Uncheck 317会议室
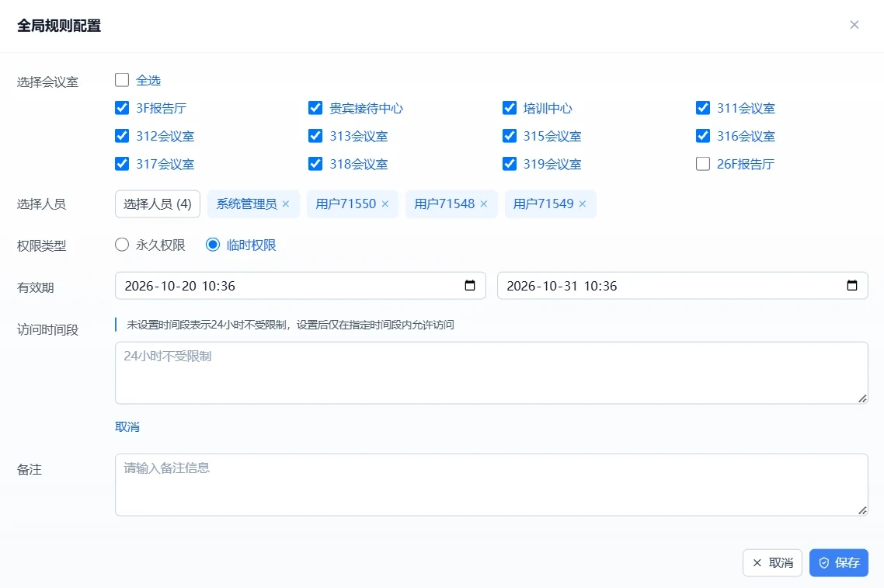 click(122, 163)
